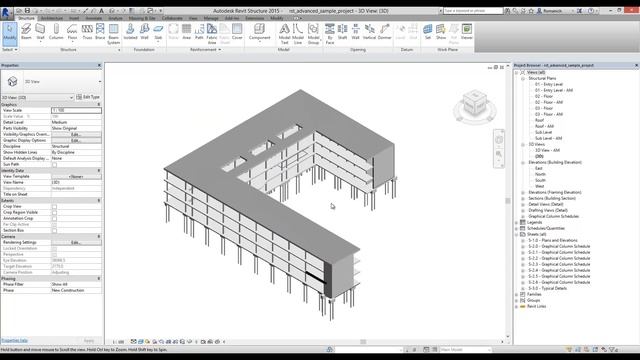Viewport: 640px width, 360px height.
Task: Click the View Template None button
Action: coord(76,176)
